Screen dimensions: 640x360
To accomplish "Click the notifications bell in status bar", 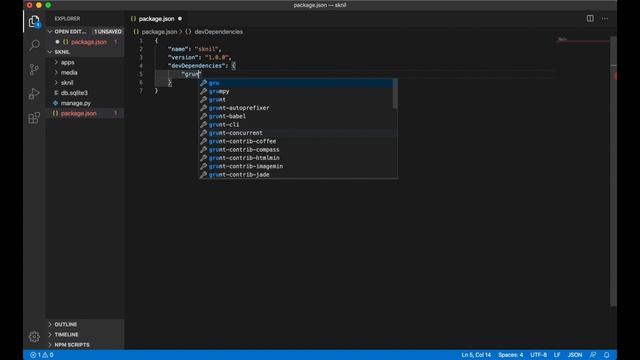I will click(x=607, y=355).
